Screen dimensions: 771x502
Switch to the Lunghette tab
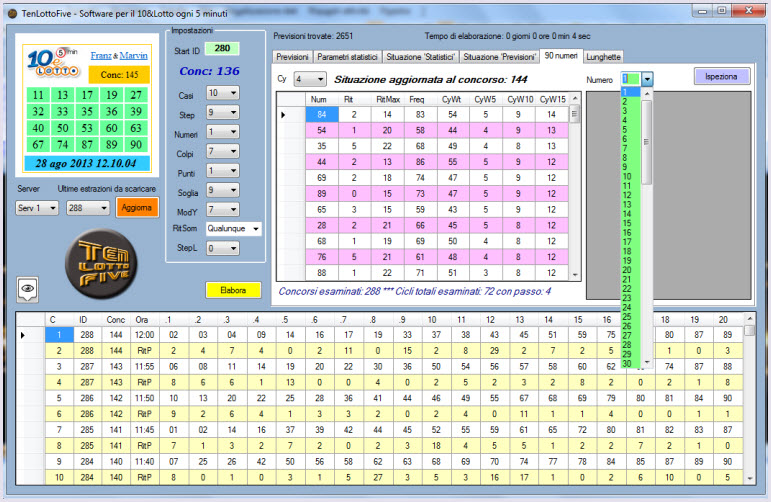point(603,57)
